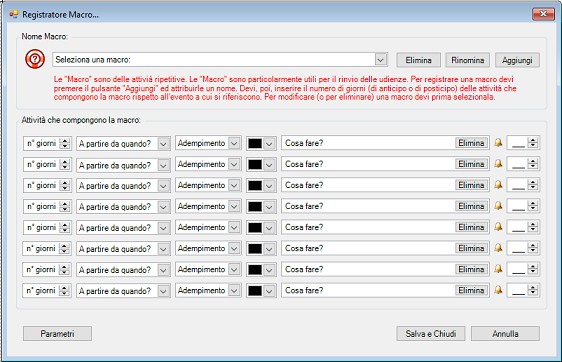Image resolution: width=562 pixels, height=362 pixels.
Task: Click the bell icon in the sixth activity row
Action: 498,248
